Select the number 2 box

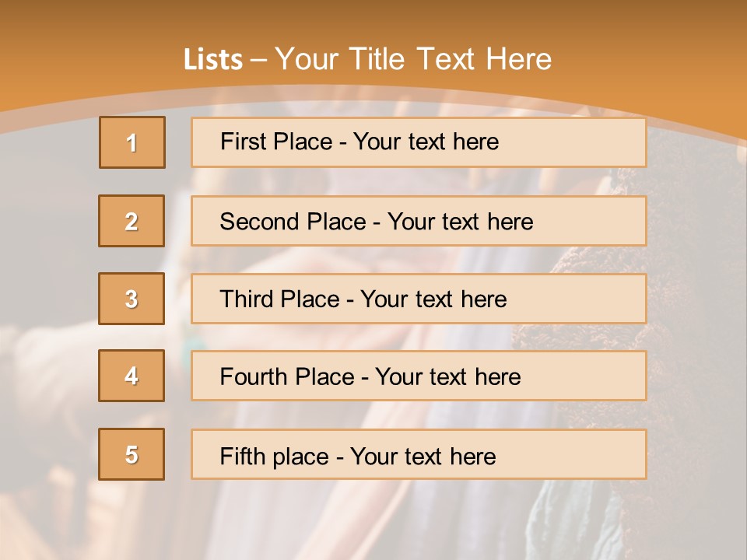[x=132, y=221]
